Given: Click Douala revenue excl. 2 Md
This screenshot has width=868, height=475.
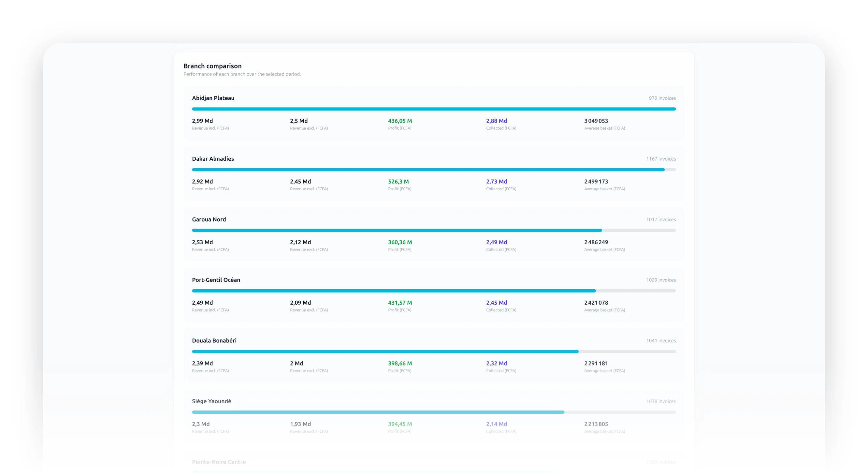Looking at the screenshot, I should pyautogui.click(x=296, y=364).
